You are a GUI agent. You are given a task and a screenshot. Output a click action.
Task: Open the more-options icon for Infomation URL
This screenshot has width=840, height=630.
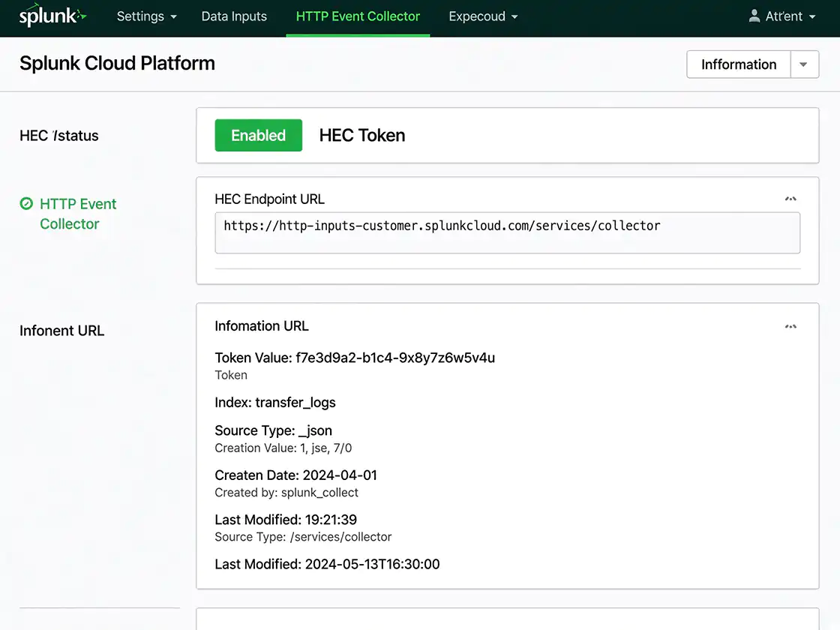pos(790,326)
